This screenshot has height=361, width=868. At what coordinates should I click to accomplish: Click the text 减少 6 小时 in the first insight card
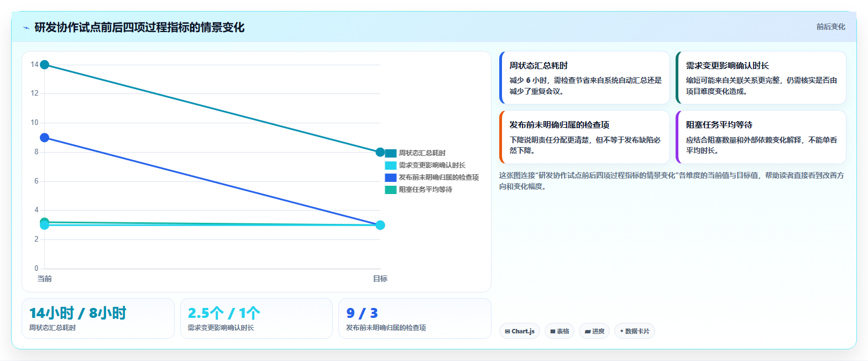click(x=528, y=81)
